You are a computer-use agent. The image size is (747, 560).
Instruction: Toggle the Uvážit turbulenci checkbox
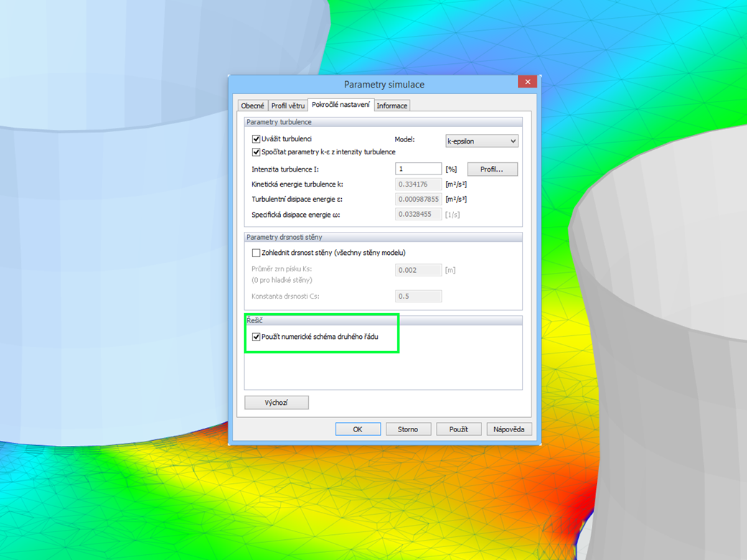tap(256, 139)
